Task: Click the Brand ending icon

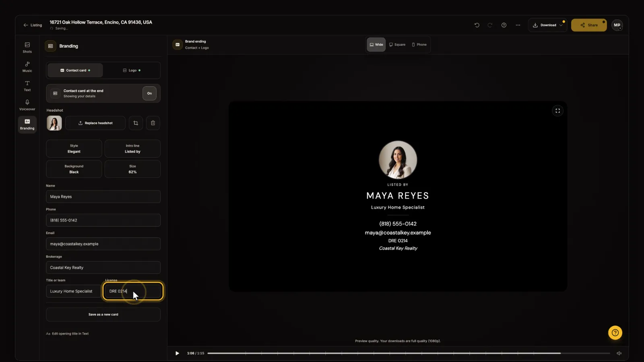Action: tap(178, 45)
